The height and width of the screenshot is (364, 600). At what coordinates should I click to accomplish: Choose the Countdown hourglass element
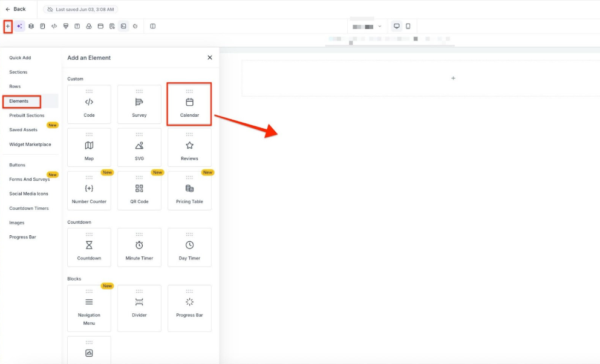[x=89, y=248]
